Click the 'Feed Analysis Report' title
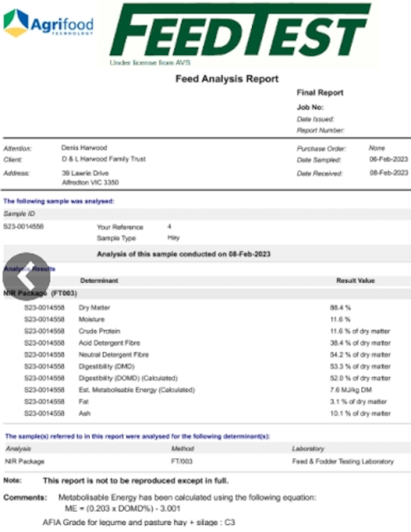411x532 pixels. click(227, 79)
